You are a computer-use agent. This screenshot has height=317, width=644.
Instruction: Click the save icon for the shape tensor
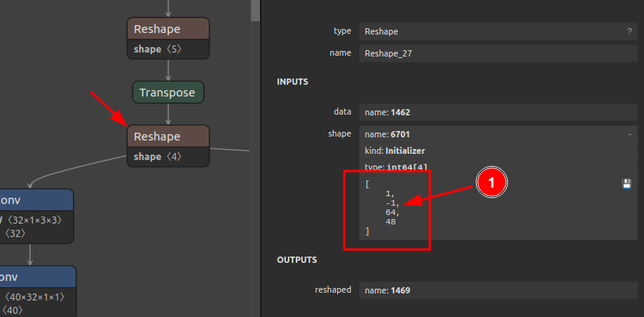tap(627, 184)
